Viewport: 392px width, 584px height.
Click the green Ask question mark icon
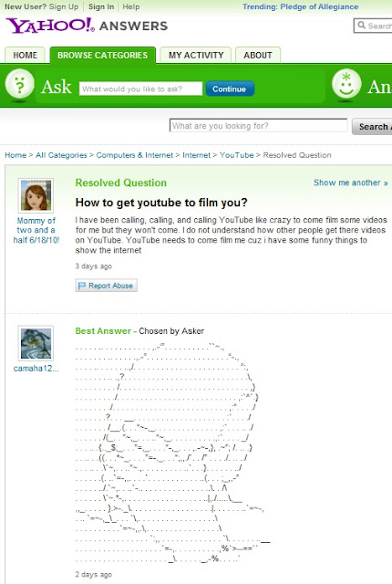coord(19,84)
